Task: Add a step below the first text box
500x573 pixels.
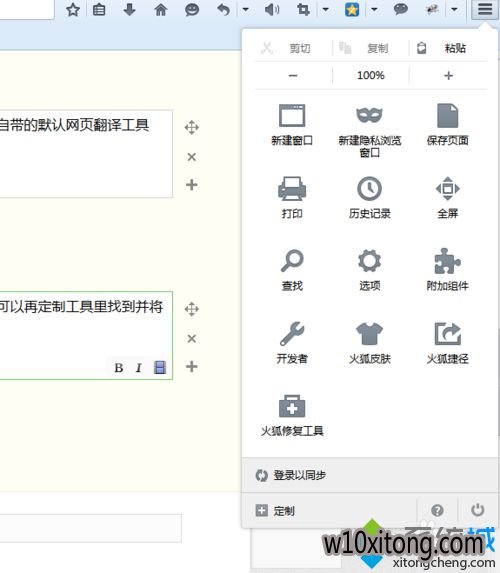Action: coord(192,185)
